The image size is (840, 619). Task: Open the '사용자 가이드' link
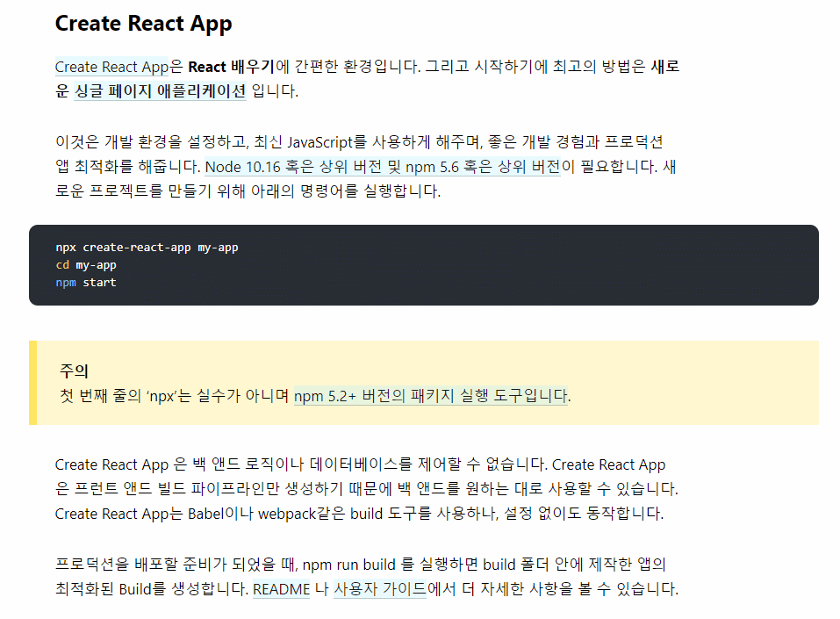380,589
